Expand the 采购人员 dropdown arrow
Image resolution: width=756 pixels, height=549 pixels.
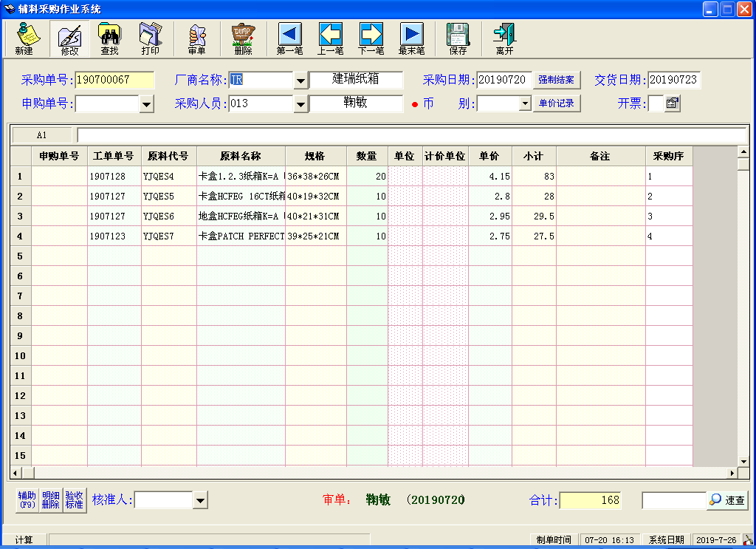click(300, 103)
